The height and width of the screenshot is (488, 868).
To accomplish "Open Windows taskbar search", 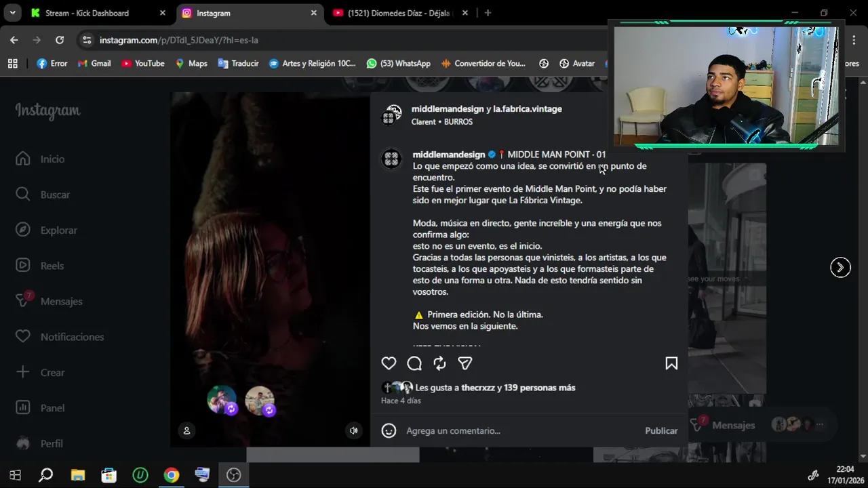I will point(45,475).
